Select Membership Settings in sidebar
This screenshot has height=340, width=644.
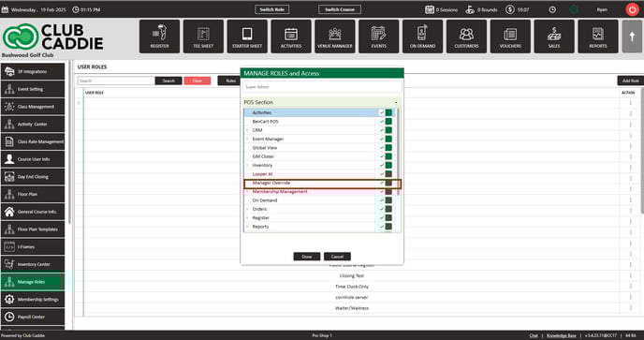pyautogui.click(x=33, y=300)
